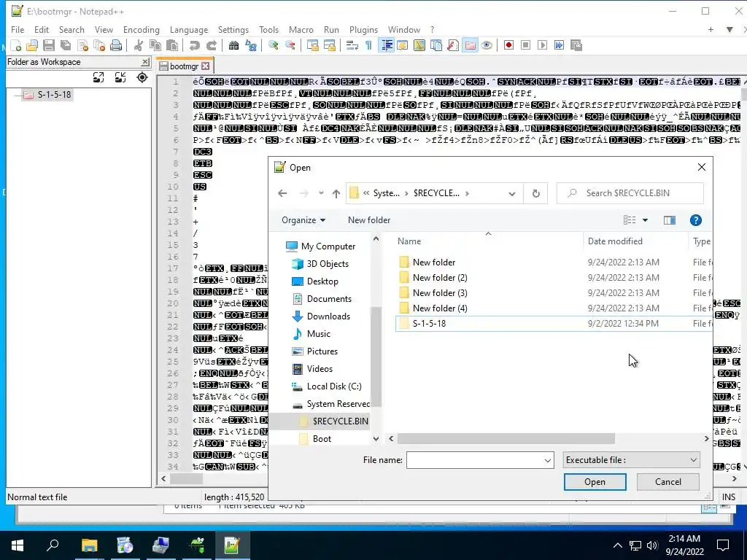Toggle the preview pane in Open dialog
The height and width of the screenshot is (560, 747).
[670, 220]
